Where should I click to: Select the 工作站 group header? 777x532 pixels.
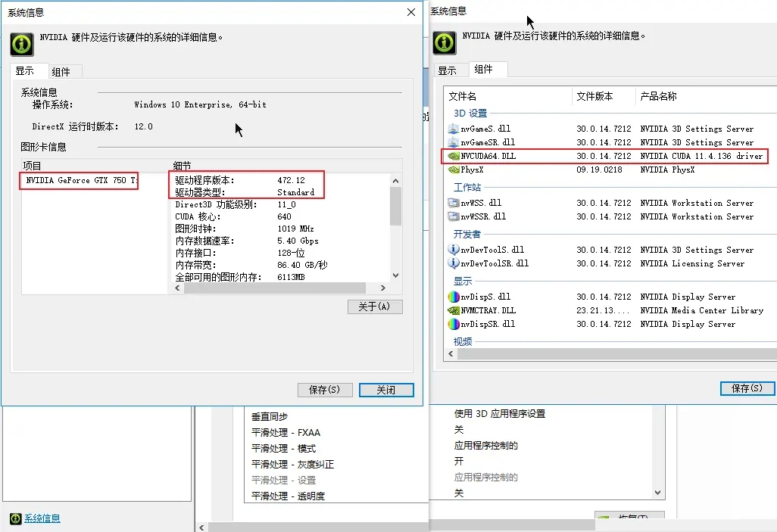coord(467,187)
